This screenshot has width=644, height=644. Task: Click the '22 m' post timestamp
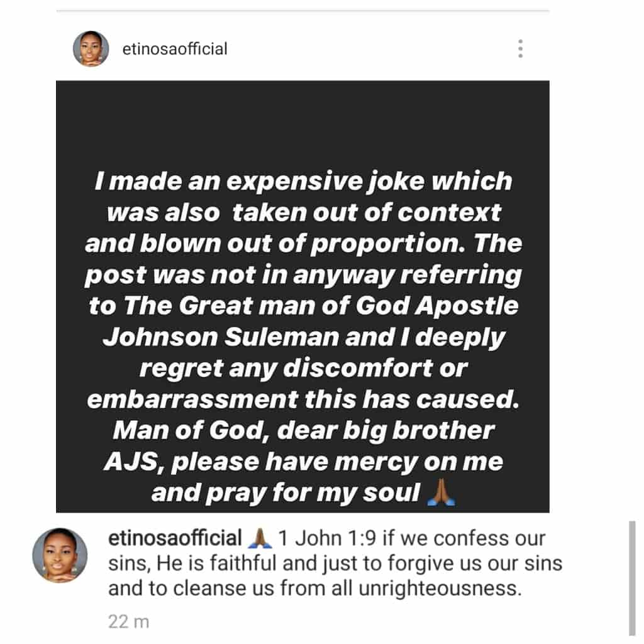pos(128,622)
